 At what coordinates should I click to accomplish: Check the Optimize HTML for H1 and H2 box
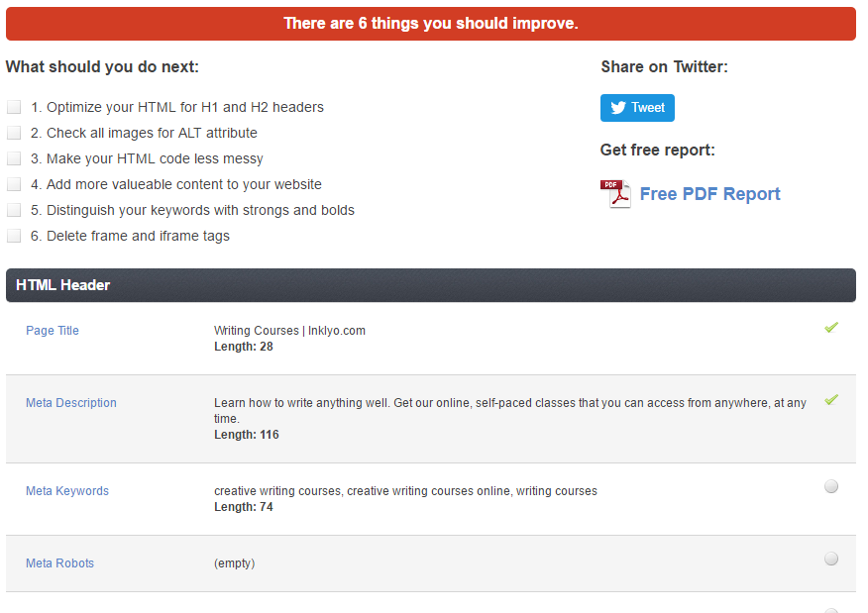(14, 107)
